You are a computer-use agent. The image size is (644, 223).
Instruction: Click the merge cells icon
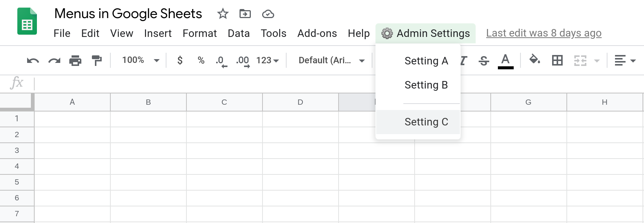580,60
